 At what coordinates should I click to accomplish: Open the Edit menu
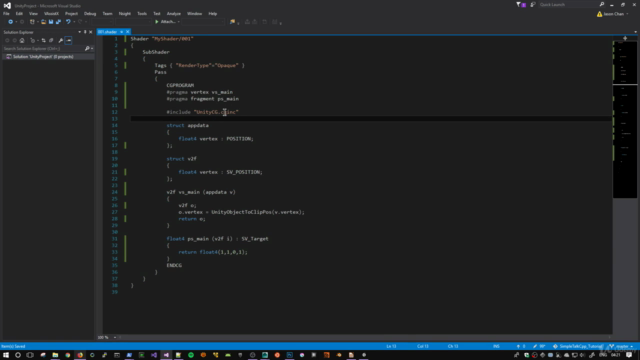click(x=19, y=13)
